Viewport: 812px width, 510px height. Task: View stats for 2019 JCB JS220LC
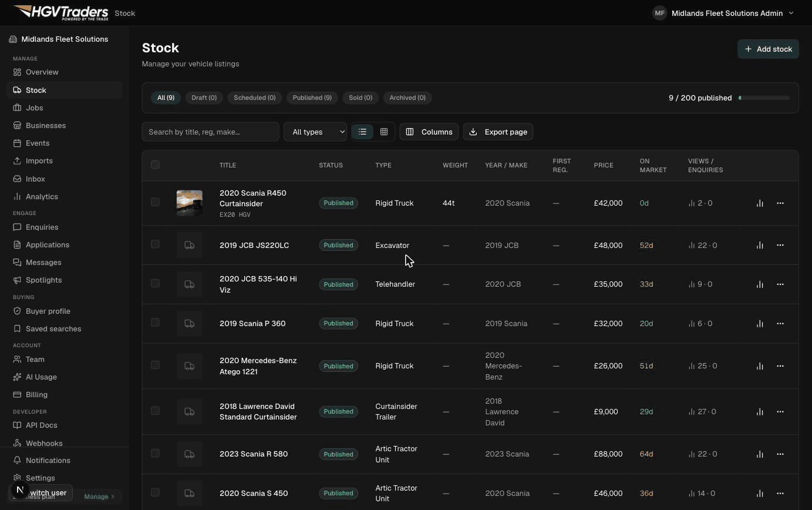click(760, 245)
